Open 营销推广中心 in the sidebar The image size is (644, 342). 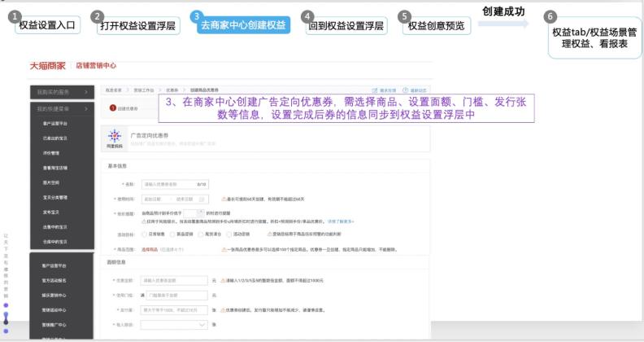click(54, 325)
